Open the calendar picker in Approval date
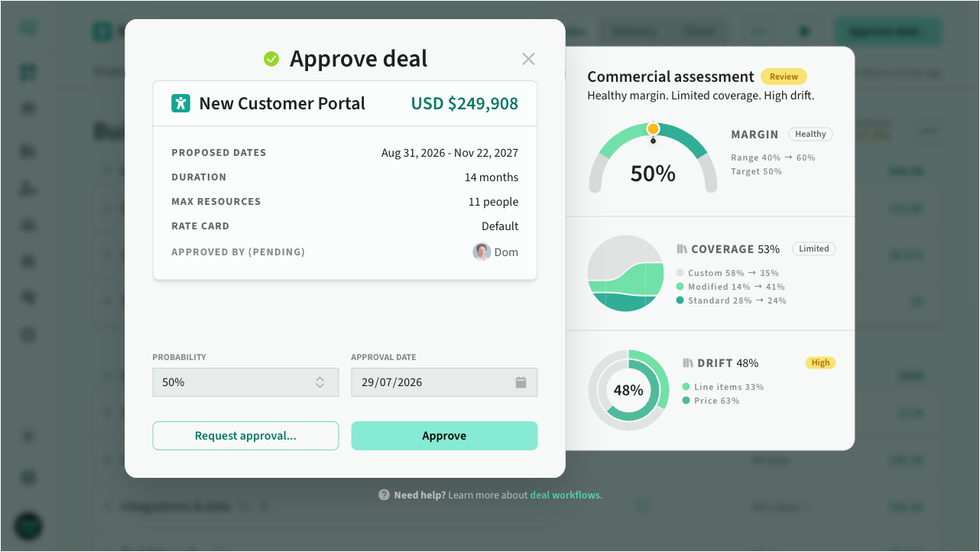 point(521,382)
